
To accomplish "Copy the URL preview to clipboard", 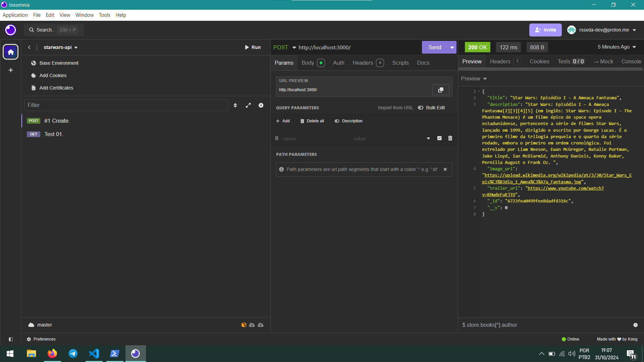I will click(x=441, y=90).
